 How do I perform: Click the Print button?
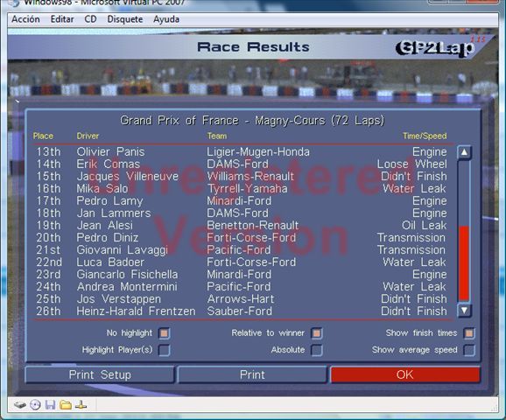[252, 374]
